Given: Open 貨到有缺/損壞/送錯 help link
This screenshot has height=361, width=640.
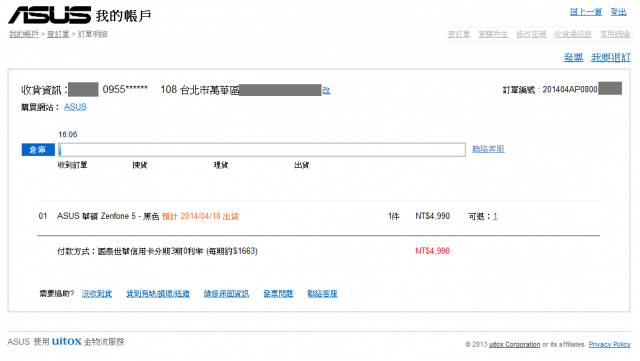Looking at the screenshot, I should [x=158, y=294].
